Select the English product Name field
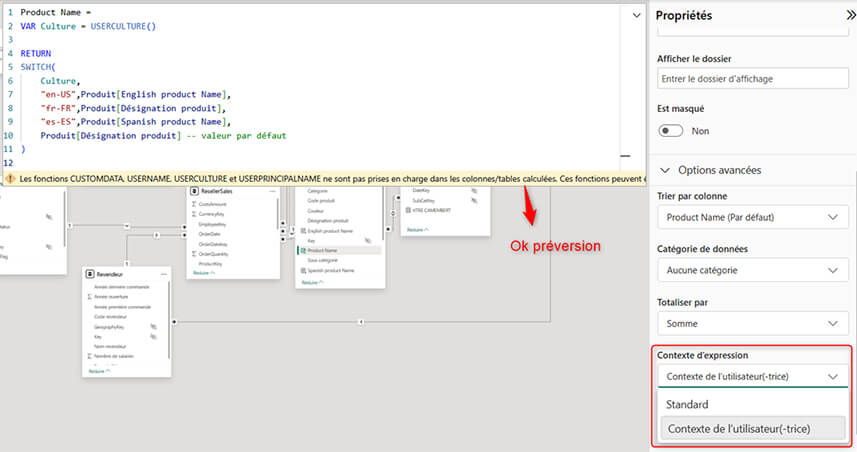Viewport: 857px width, 452px height. 330,231
